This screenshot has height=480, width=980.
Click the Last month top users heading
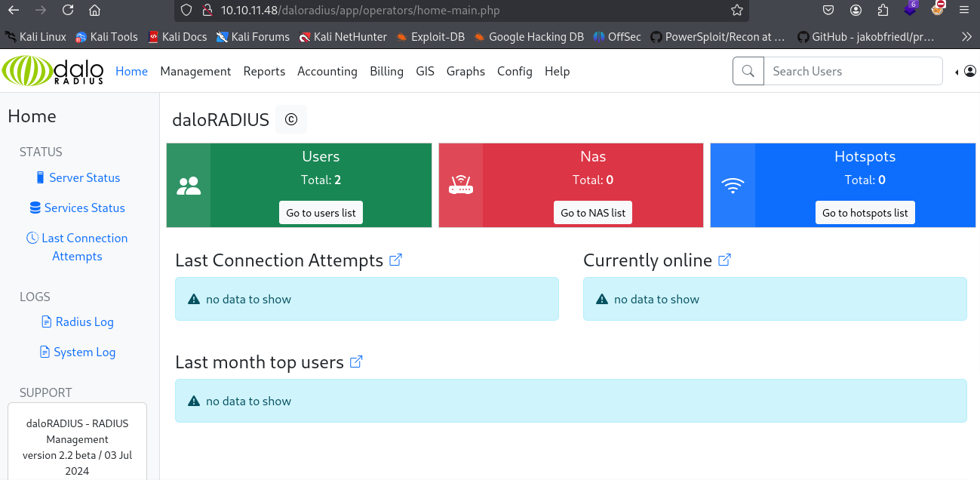point(260,362)
